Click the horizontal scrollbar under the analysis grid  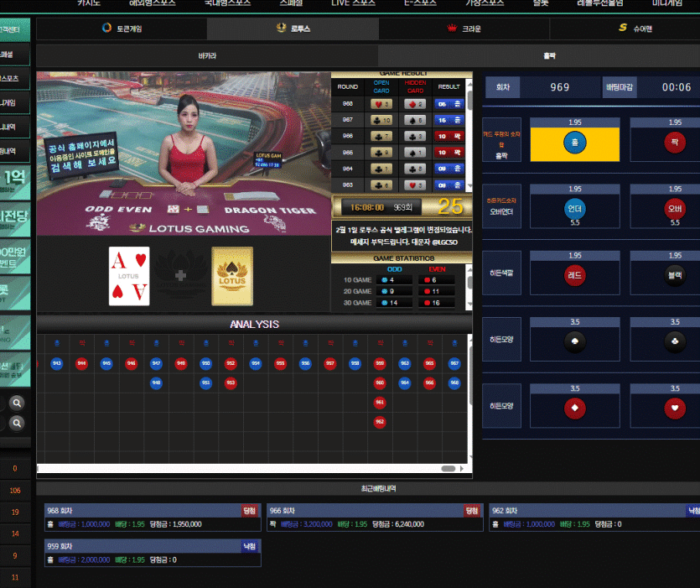[449, 469]
